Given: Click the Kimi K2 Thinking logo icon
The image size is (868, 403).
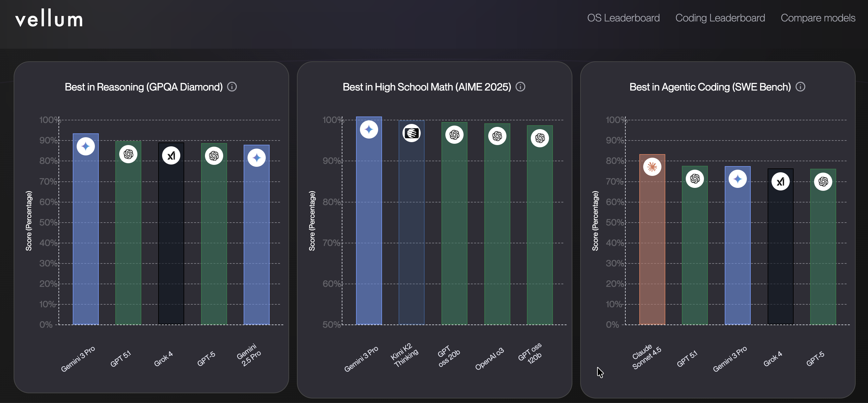Looking at the screenshot, I should pos(412,133).
